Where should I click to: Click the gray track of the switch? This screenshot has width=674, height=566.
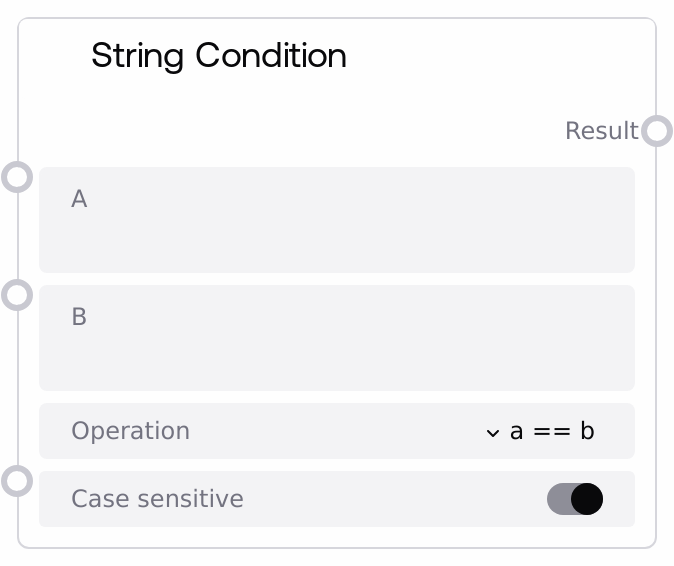(x=558, y=499)
